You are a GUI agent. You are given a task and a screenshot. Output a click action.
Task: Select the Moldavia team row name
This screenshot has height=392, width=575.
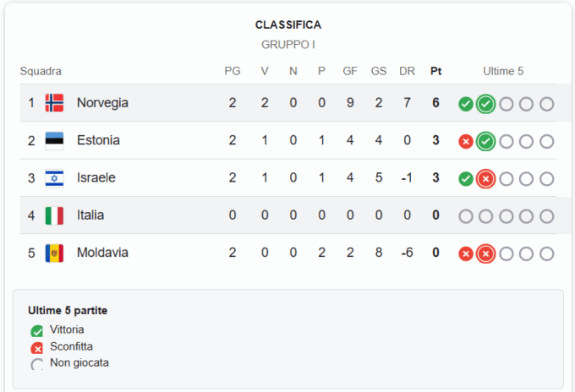click(x=102, y=253)
